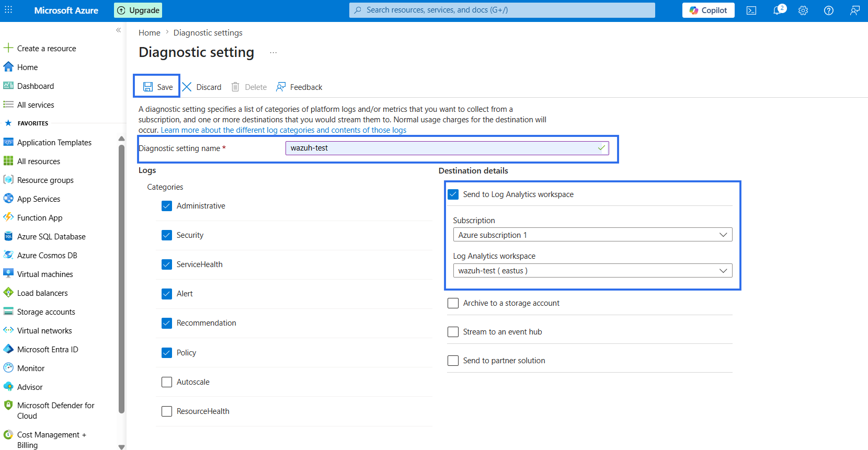
Task: Click the sidebar scroll up arrow
Action: [122, 139]
